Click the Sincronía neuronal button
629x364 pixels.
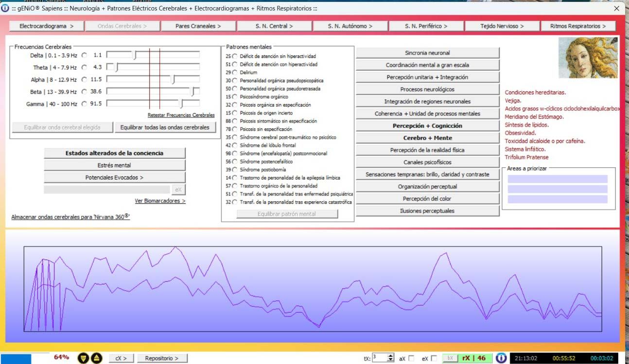click(x=428, y=53)
